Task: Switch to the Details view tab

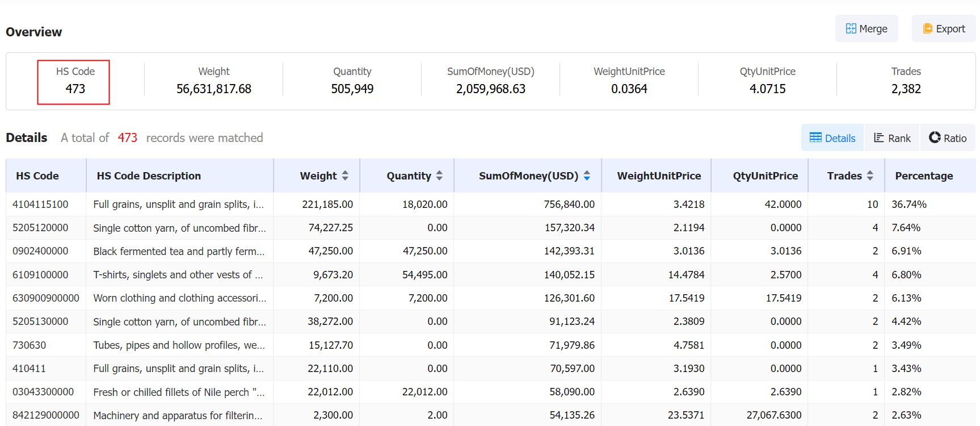Action: (832, 138)
